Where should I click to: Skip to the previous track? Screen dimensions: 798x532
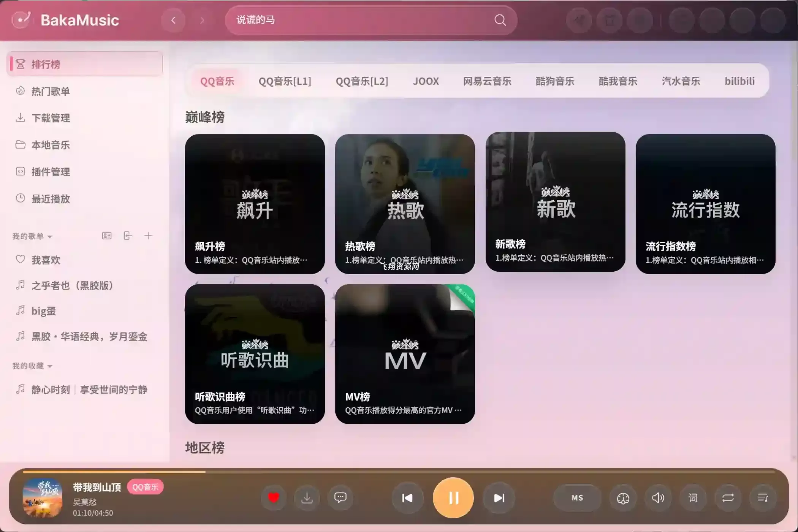coord(407,498)
